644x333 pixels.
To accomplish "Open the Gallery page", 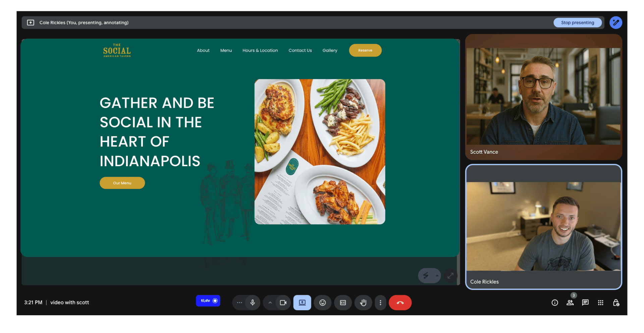I will pyautogui.click(x=330, y=50).
